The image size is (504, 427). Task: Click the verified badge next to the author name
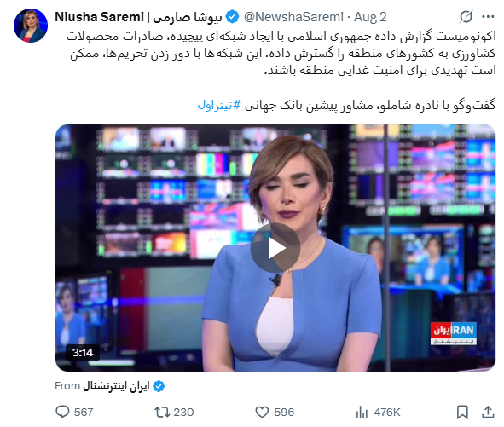(x=232, y=17)
